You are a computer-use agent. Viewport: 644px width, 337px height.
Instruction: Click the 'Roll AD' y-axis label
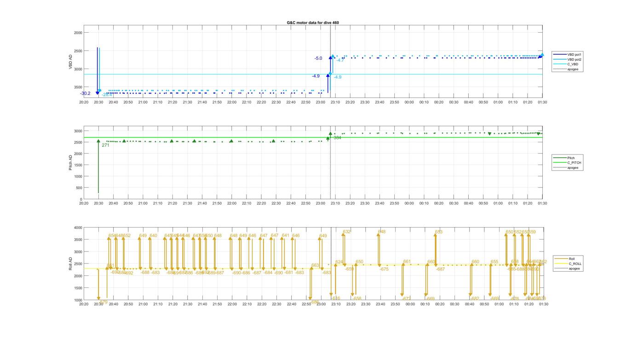[70, 263]
